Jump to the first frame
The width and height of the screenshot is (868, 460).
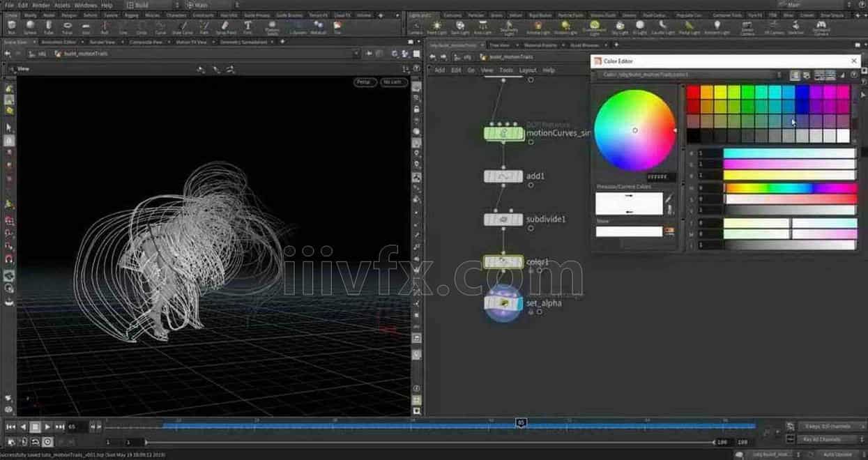(x=10, y=427)
